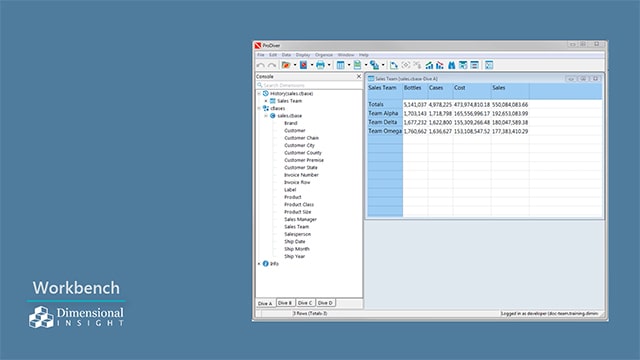Select the Salesperson dimension

(297, 234)
